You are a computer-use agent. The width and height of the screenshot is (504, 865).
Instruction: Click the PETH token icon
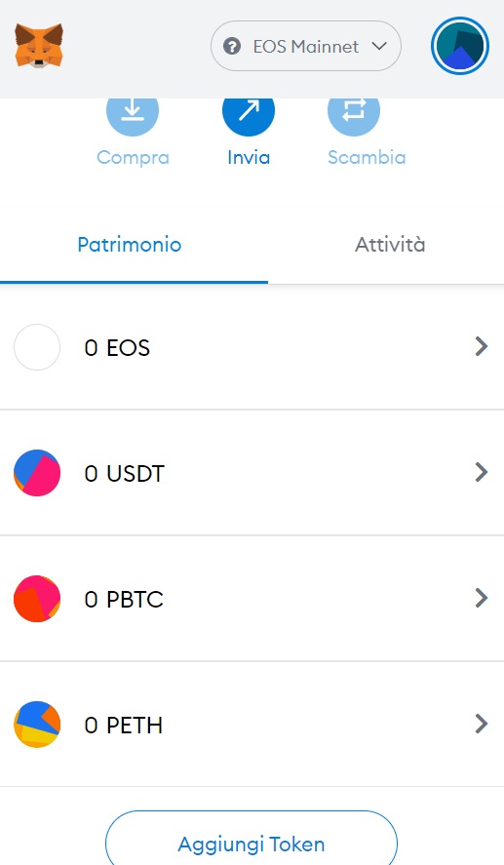[x=37, y=725]
